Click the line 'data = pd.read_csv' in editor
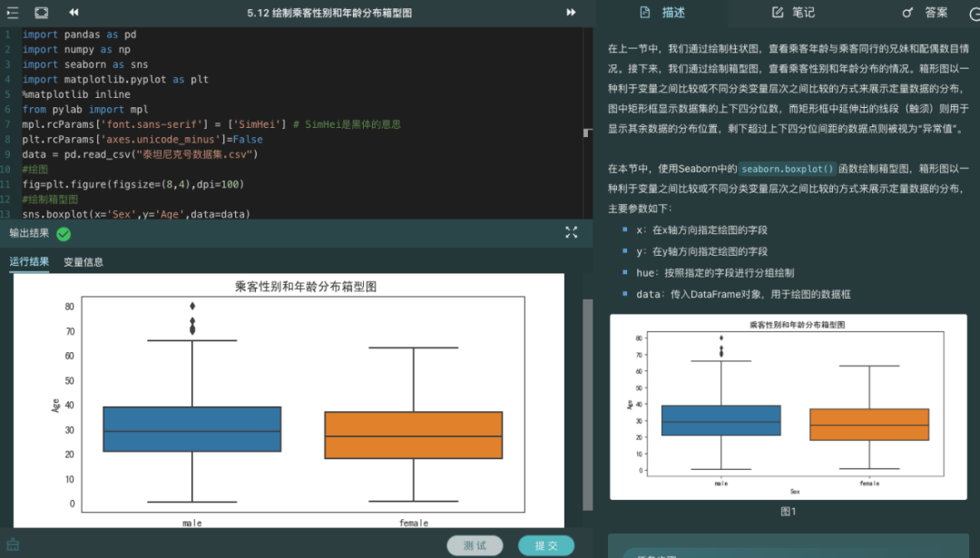Viewport: 980px width, 558px height. click(140, 154)
